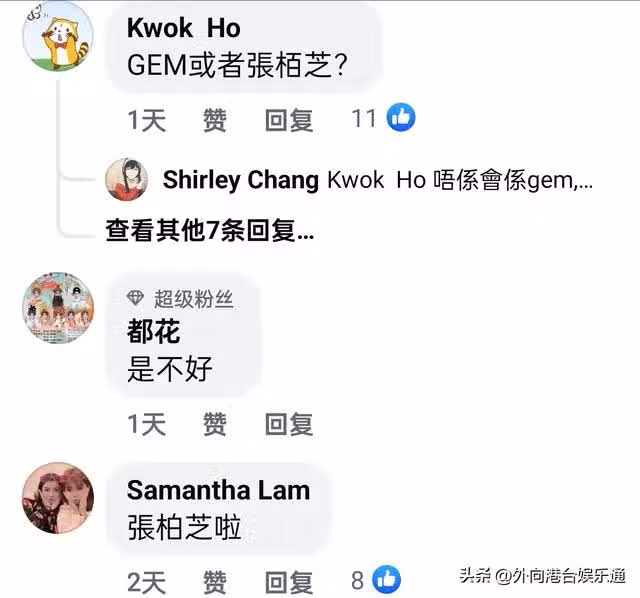The image size is (640, 598).
Task: Reply to Samantha Lam's comment
Action: tap(289, 582)
